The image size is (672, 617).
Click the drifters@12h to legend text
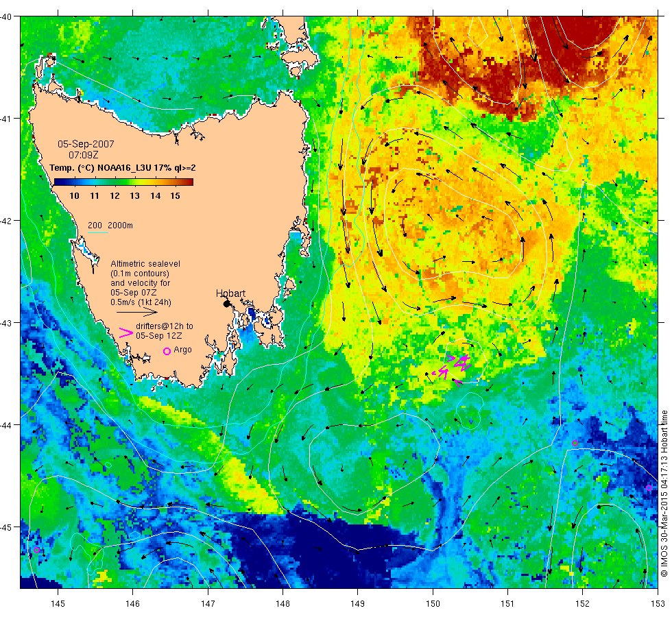coord(165,326)
